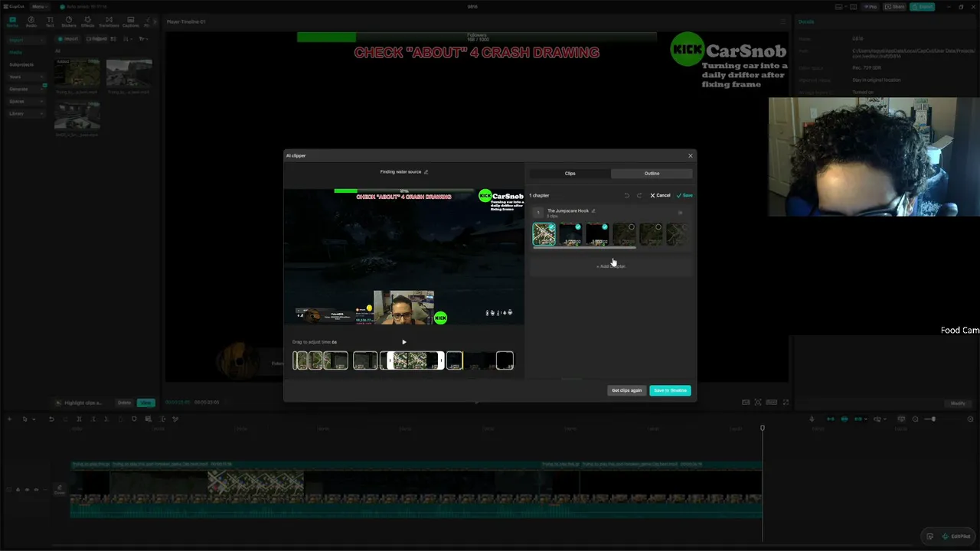Open the CapCut Menu dropdown
Screen dimensions: 980x551
tap(38, 7)
